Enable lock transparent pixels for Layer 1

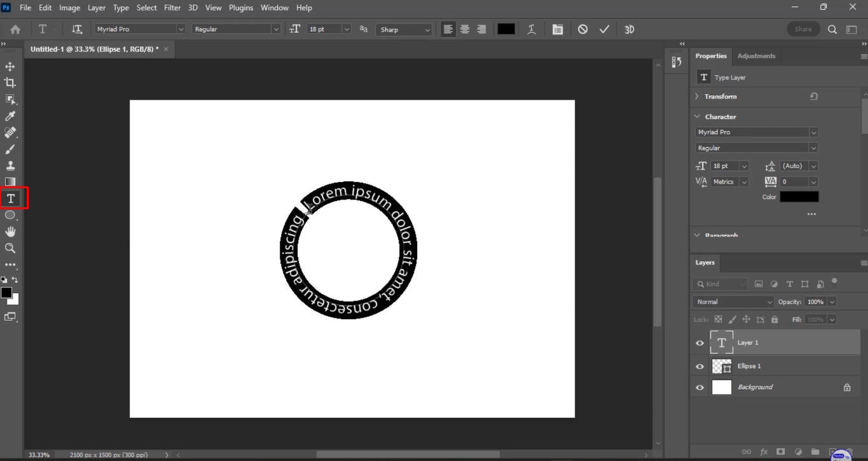coord(717,319)
